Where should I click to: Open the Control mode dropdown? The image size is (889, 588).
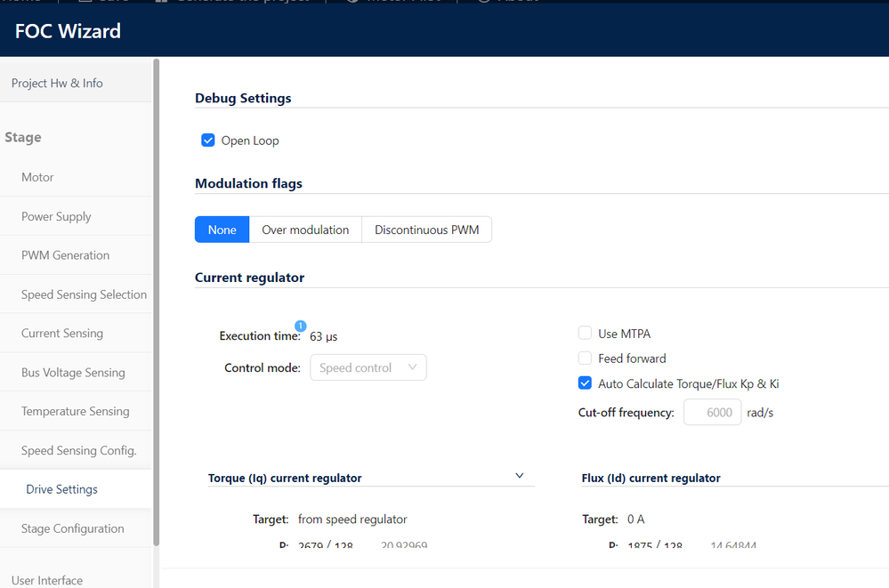click(x=368, y=367)
